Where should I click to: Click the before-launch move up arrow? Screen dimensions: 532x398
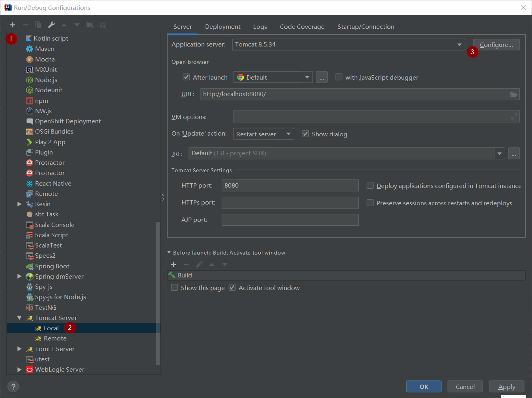(212, 264)
